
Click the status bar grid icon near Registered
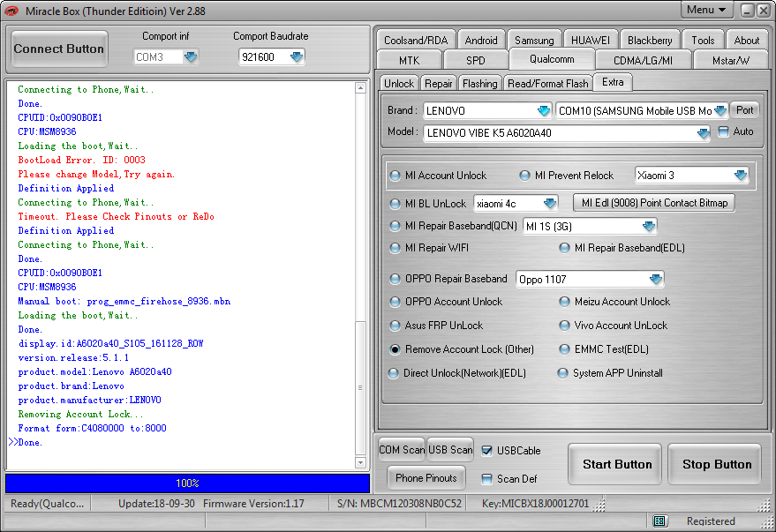[x=659, y=521]
